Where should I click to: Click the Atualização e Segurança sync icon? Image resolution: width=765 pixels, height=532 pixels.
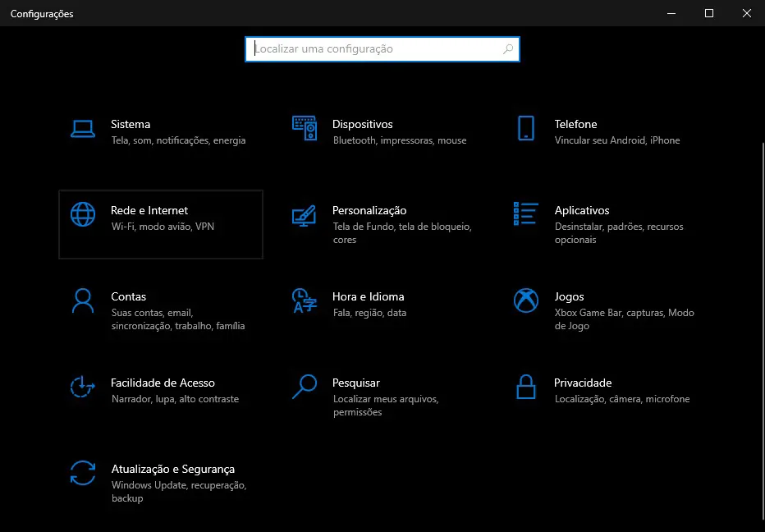point(82,473)
